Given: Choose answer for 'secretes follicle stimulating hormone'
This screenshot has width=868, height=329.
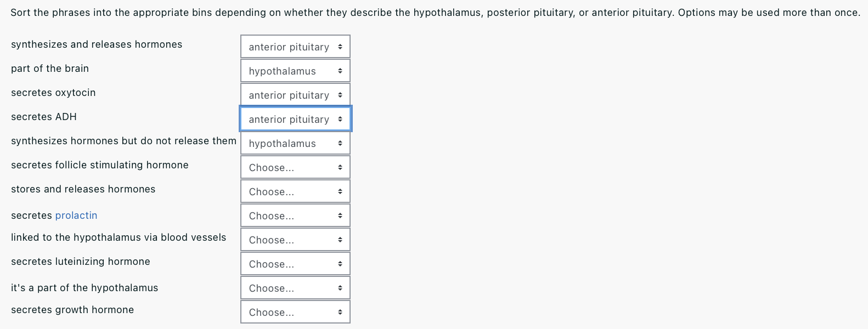Looking at the screenshot, I should coord(295,167).
